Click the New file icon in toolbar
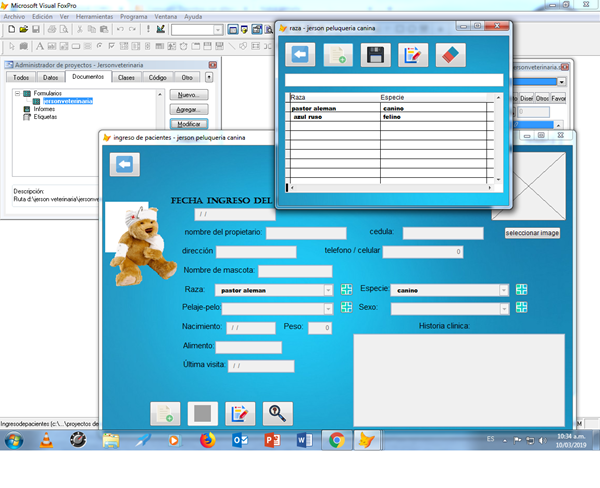Screen dimensions: 600x488 coord(11,29)
